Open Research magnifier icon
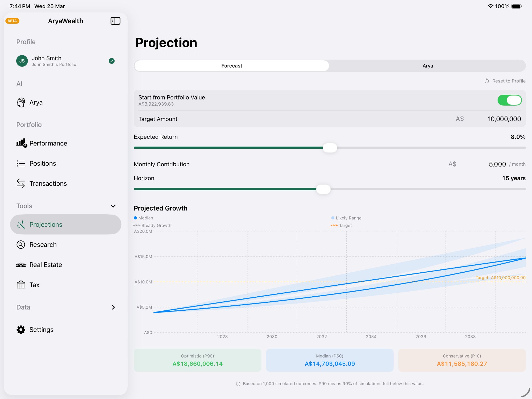Screen dimensions: 532x399 click(21, 244)
